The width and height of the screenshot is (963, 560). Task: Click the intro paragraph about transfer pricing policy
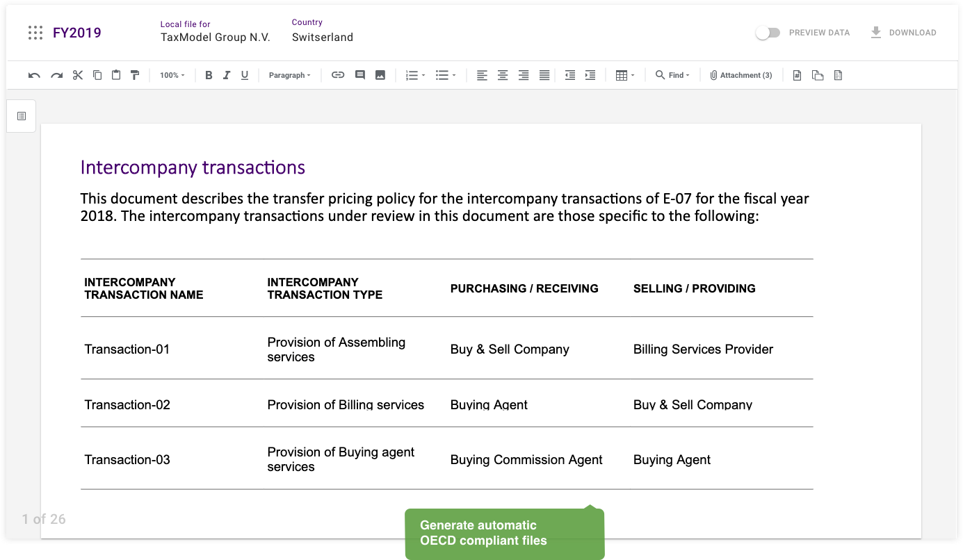tap(444, 207)
